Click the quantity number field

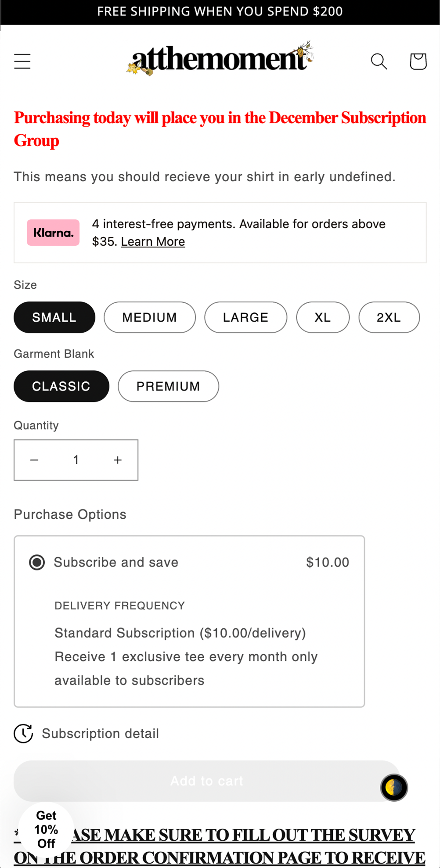pyautogui.click(x=76, y=460)
